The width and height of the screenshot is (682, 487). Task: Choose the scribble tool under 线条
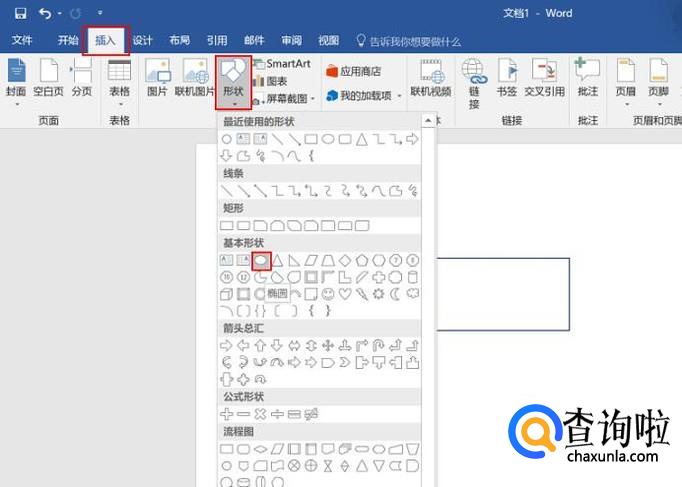coord(412,190)
